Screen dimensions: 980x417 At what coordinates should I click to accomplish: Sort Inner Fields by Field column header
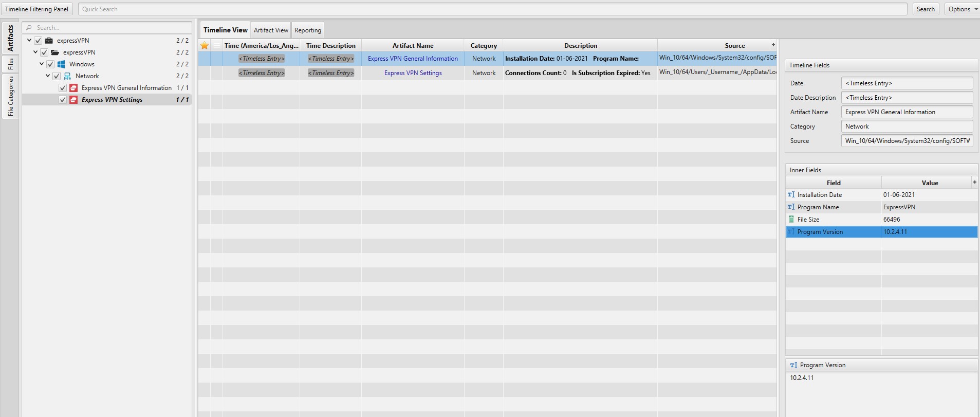[834, 183]
